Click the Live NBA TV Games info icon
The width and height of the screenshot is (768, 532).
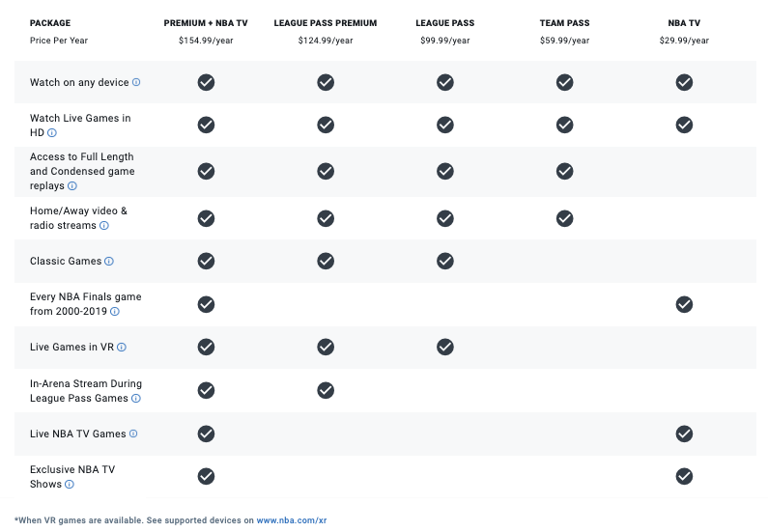coord(133,434)
